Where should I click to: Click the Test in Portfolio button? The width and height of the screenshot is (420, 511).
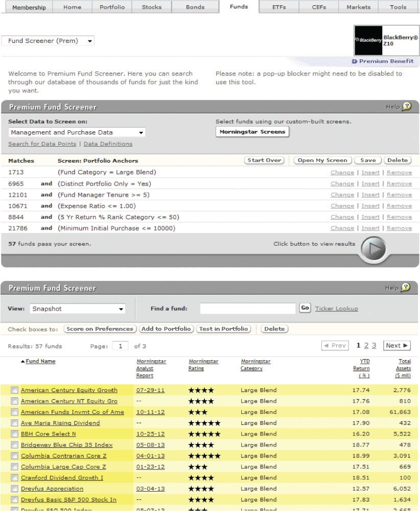pos(223,329)
